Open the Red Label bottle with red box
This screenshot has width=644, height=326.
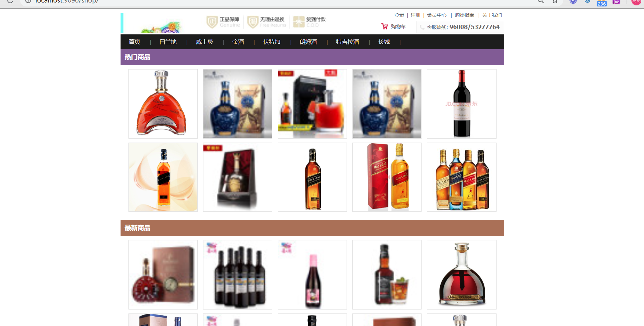click(387, 177)
